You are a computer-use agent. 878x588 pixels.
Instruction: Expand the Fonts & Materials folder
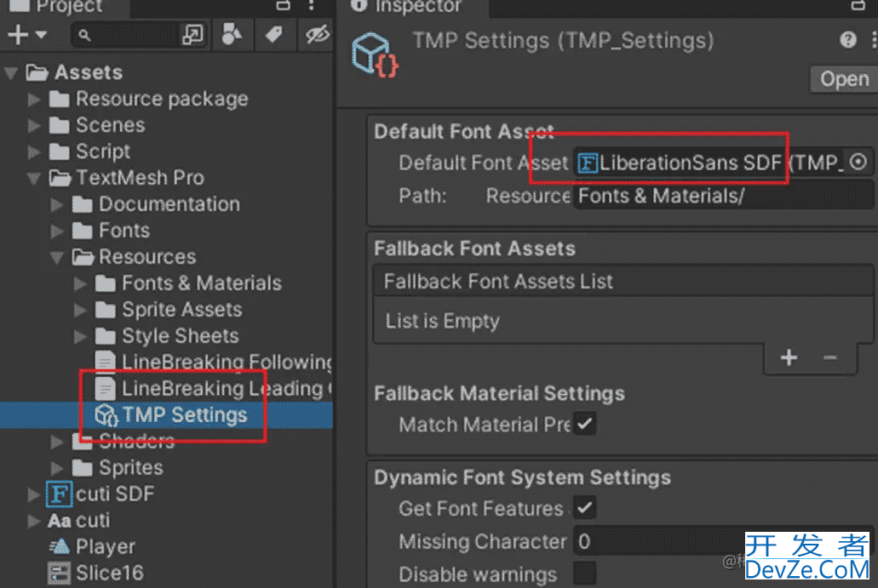[x=81, y=283]
